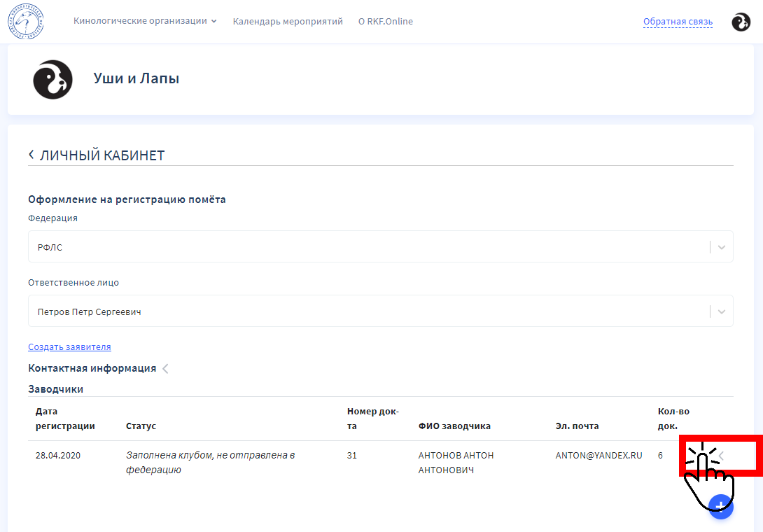Image resolution: width=763 pixels, height=532 pixels.
Task: Expand the Контактная информация section
Action: click(165, 368)
